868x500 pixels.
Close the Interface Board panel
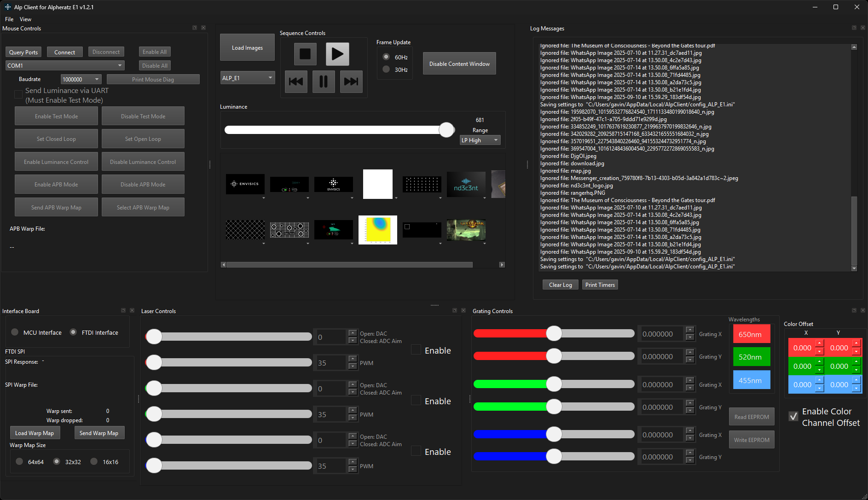tap(132, 311)
